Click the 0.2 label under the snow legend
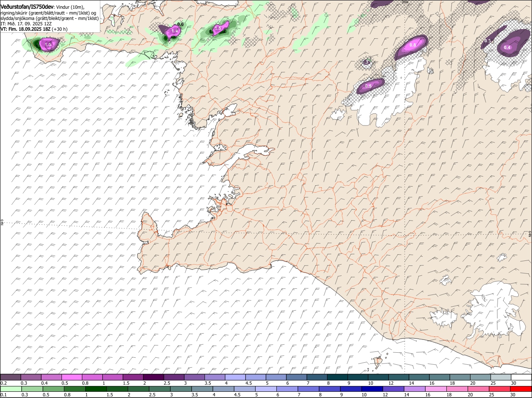This screenshot has height=398, width=532. 3,383
